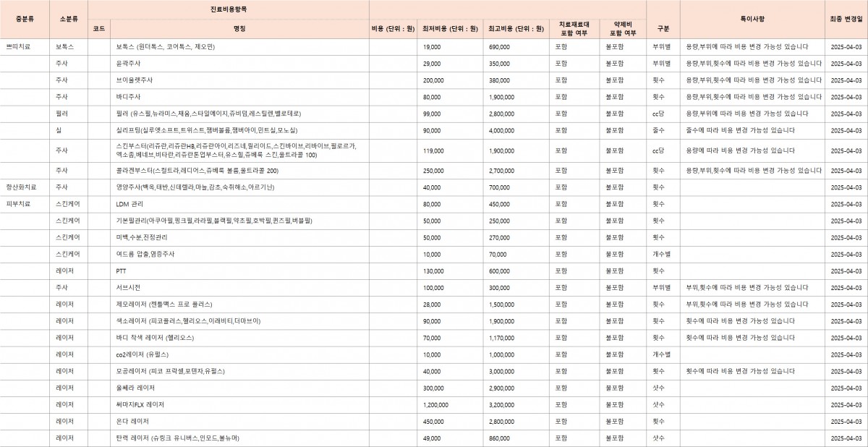Select the '실리프팅' name cell
The height and width of the screenshot is (447, 868).
(x=239, y=130)
